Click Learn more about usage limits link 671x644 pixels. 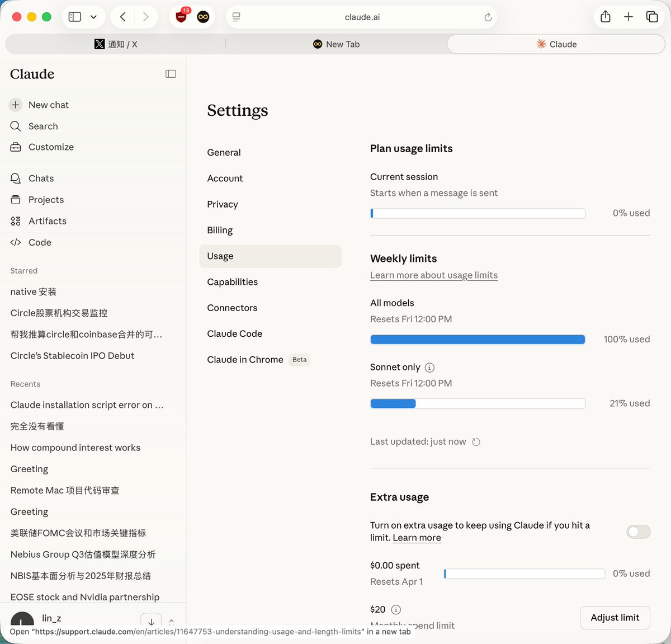434,275
